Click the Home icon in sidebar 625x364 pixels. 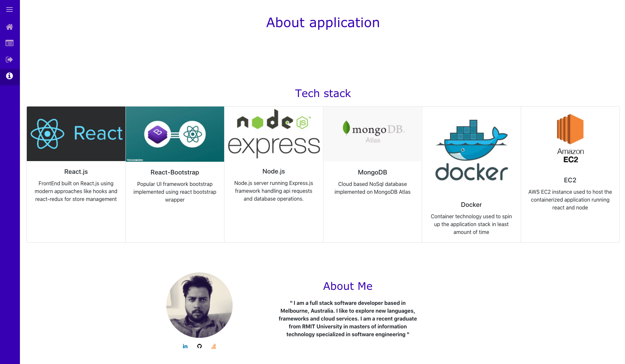[9, 27]
